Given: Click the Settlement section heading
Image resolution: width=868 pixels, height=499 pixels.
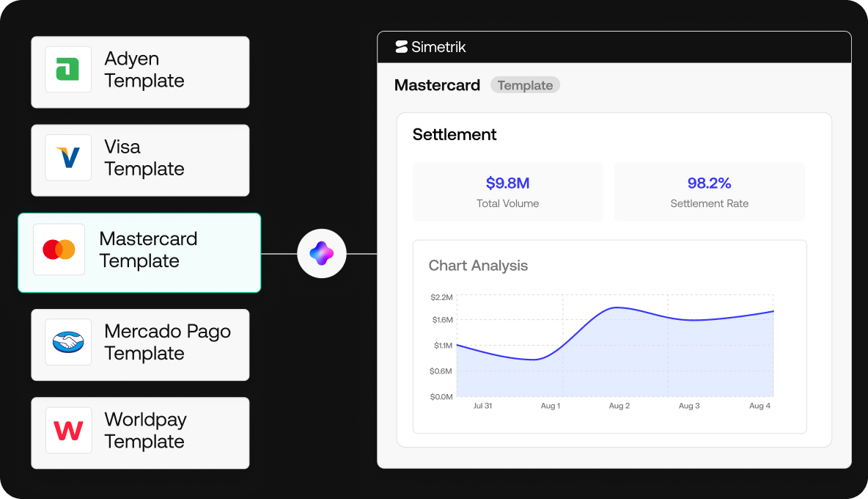Looking at the screenshot, I should tap(455, 134).
